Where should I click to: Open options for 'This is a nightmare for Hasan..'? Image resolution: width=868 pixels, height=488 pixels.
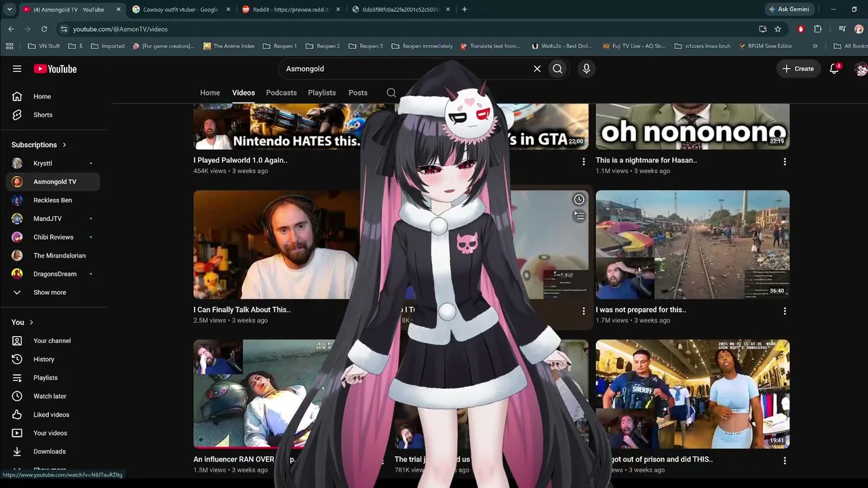coord(785,161)
